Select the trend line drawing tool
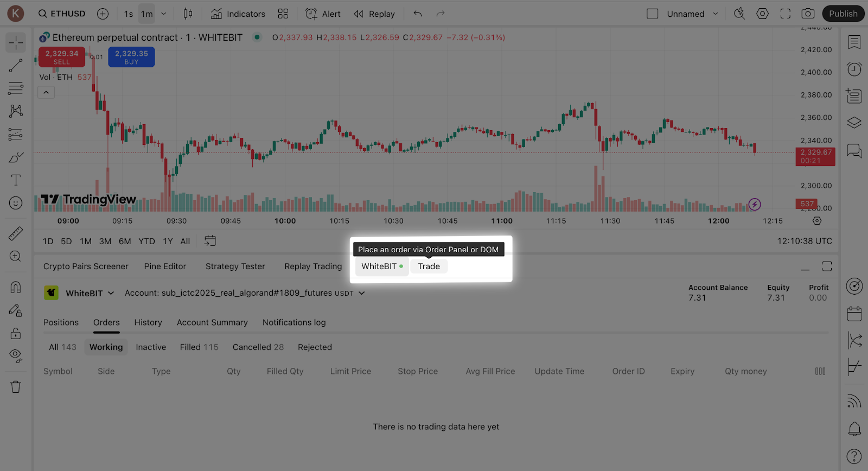The image size is (868, 471). pos(16,66)
